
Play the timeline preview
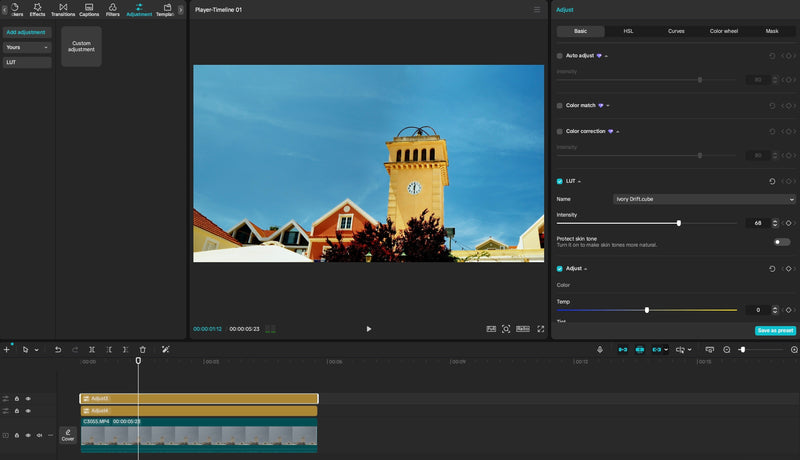point(368,329)
